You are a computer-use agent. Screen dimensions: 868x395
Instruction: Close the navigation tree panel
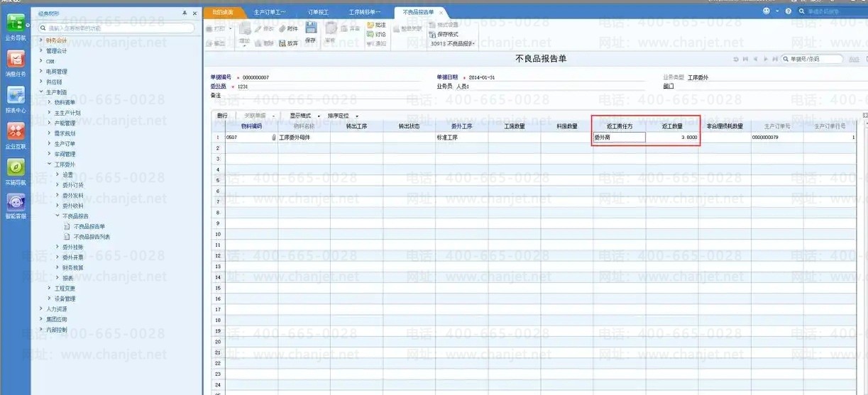point(195,13)
